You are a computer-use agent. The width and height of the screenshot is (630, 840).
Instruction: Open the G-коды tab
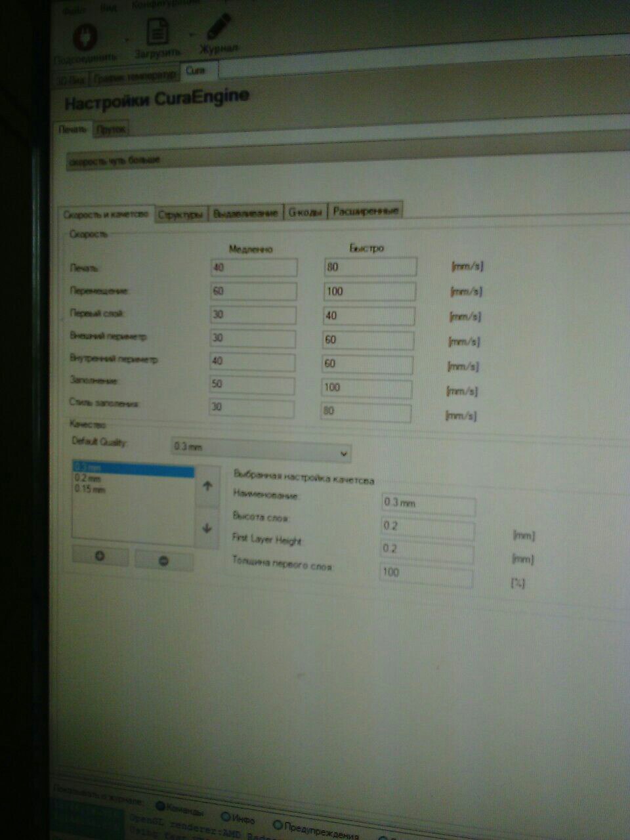point(305,212)
